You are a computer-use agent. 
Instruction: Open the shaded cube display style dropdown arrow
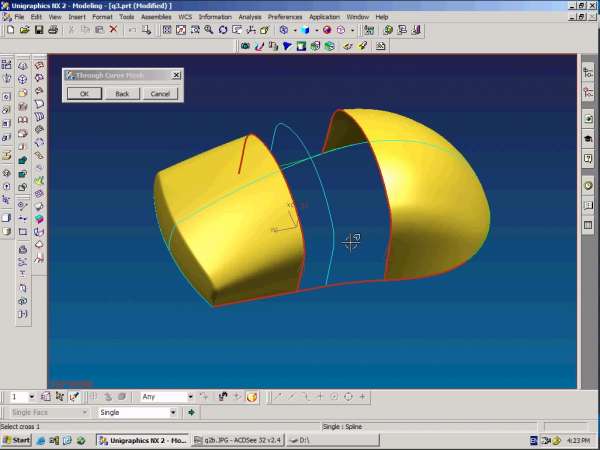tap(316, 30)
